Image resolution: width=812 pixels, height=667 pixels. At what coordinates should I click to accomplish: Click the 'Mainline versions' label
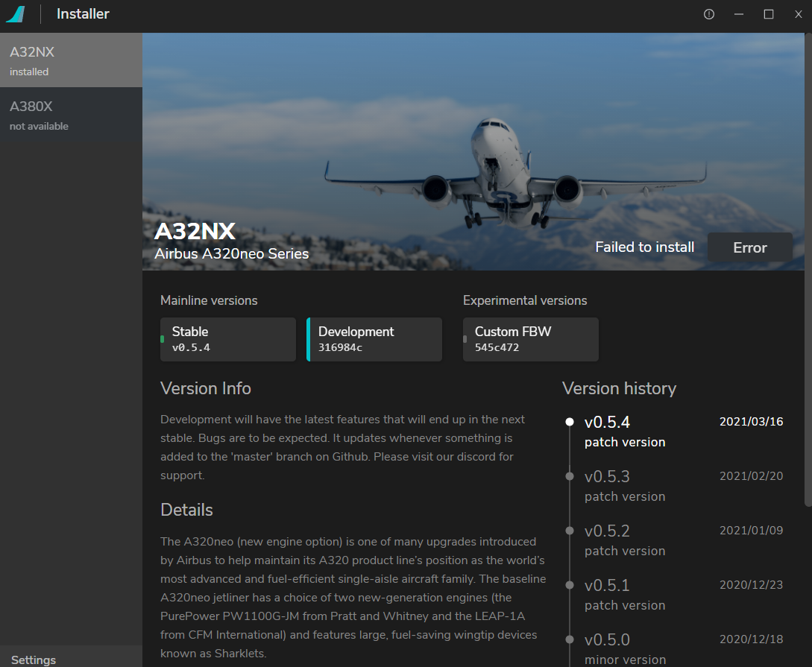tap(209, 300)
